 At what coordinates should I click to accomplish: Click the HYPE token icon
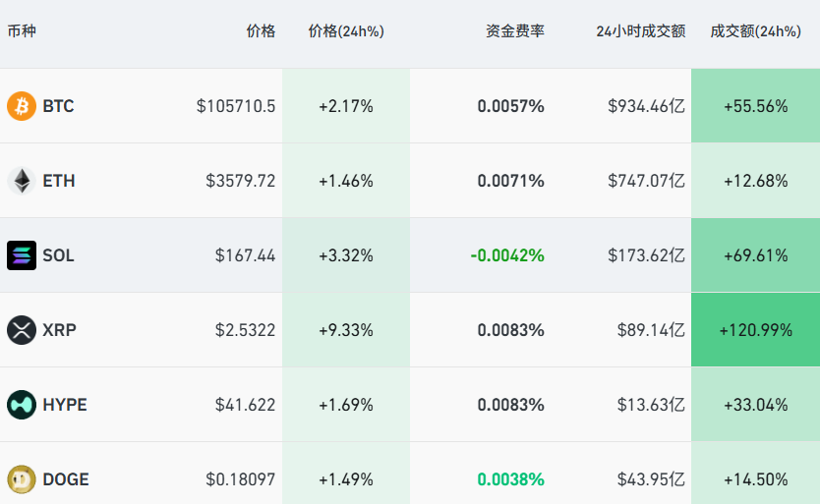pos(22,405)
